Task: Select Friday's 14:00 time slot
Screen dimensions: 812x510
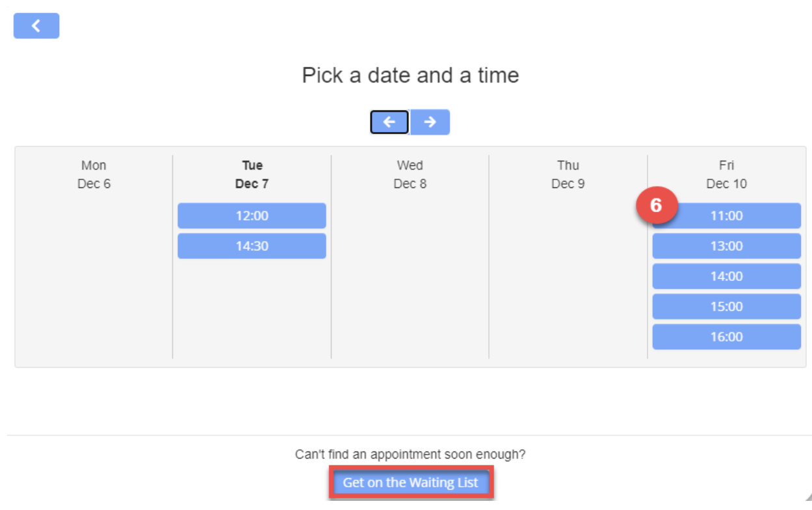Action: (x=726, y=276)
